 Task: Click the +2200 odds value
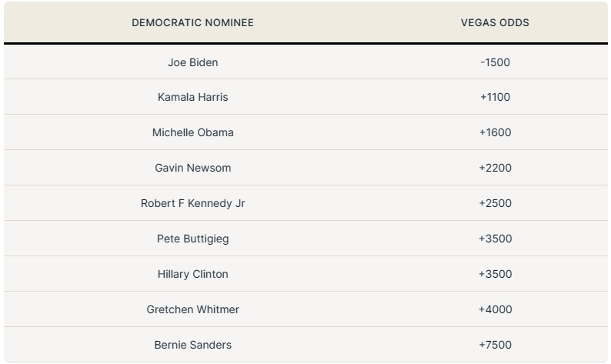pyautogui.click(x=495, y=169)
